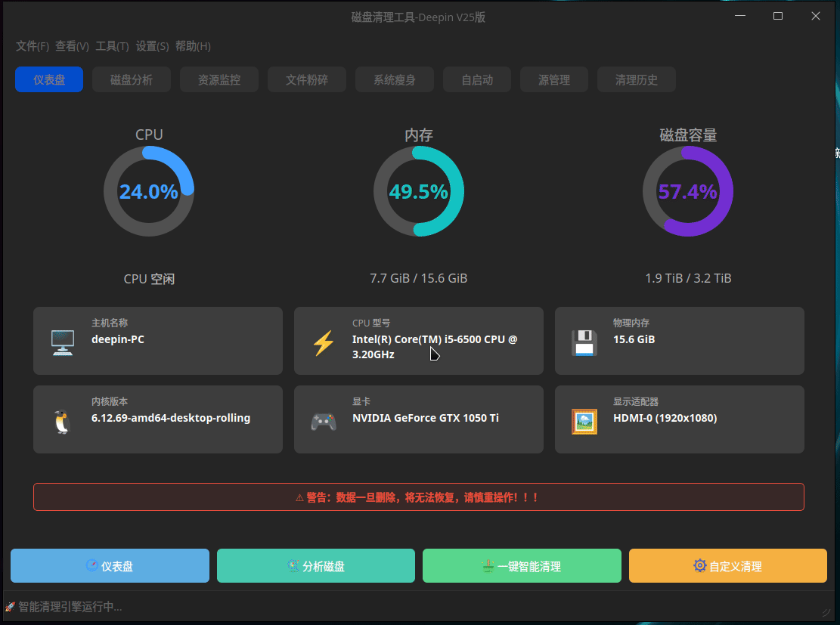Screen dimensions: 840x625
Task: Open the 系统瘦身 tab
Action: [x=395, y=79]
